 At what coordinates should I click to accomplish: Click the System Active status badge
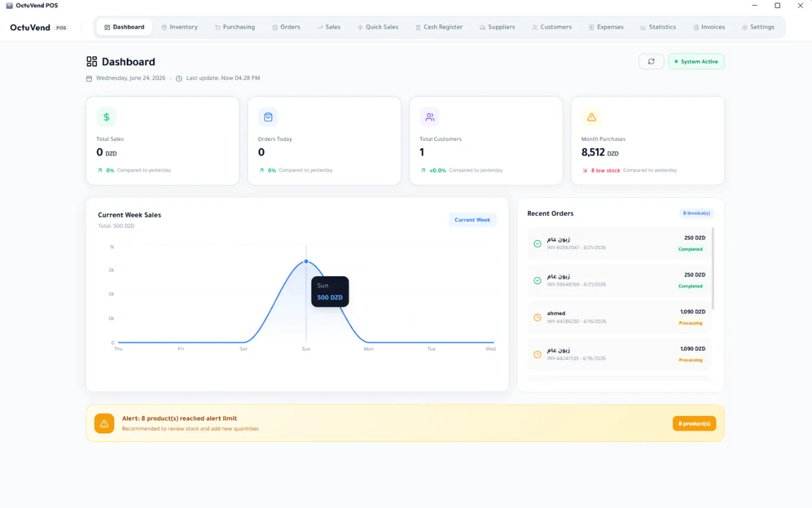[696, 62]
